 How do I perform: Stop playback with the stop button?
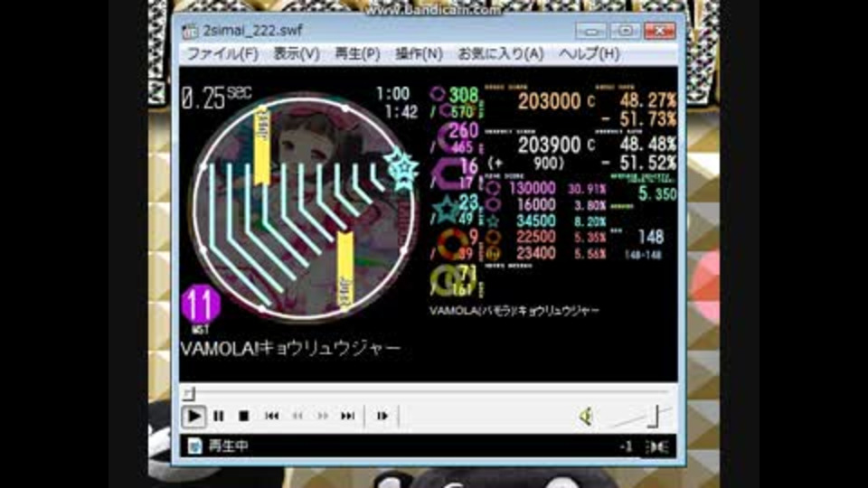(243, 416)
